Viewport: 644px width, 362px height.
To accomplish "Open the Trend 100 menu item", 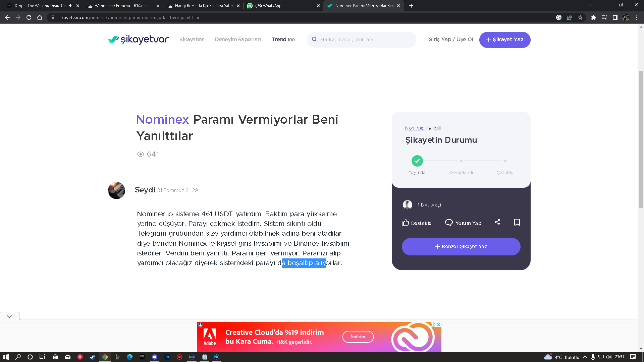I will (283, 40).
